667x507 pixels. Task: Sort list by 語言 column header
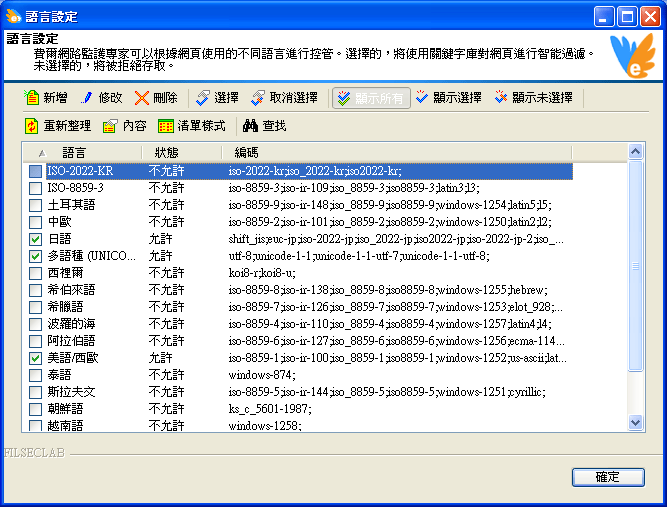(x=75, y=152)
